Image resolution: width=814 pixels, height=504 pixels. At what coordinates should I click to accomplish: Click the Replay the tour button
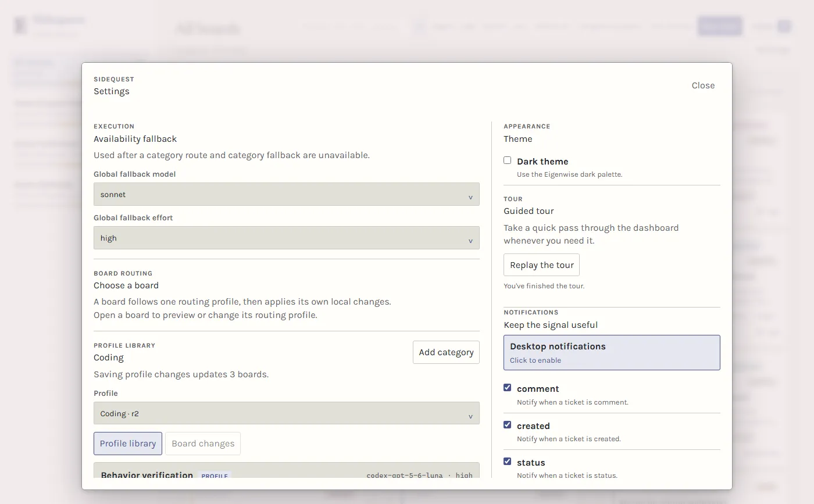point(541,265)
